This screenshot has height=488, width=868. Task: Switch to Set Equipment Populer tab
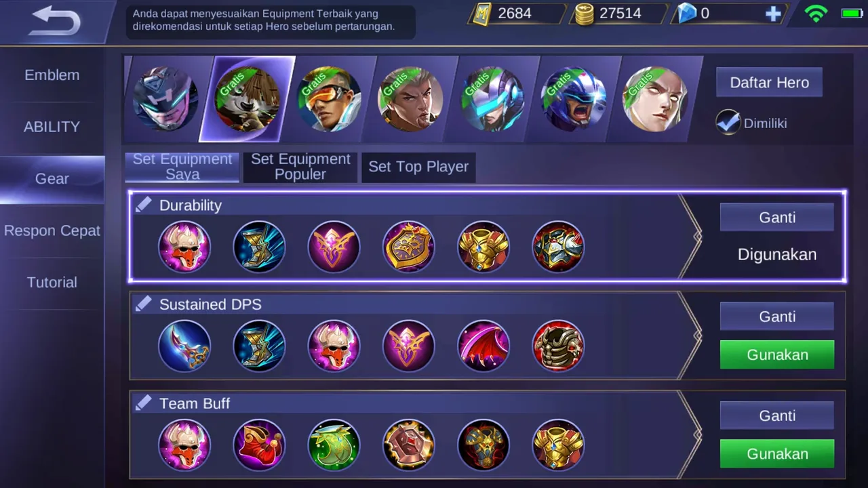(300, 167)
